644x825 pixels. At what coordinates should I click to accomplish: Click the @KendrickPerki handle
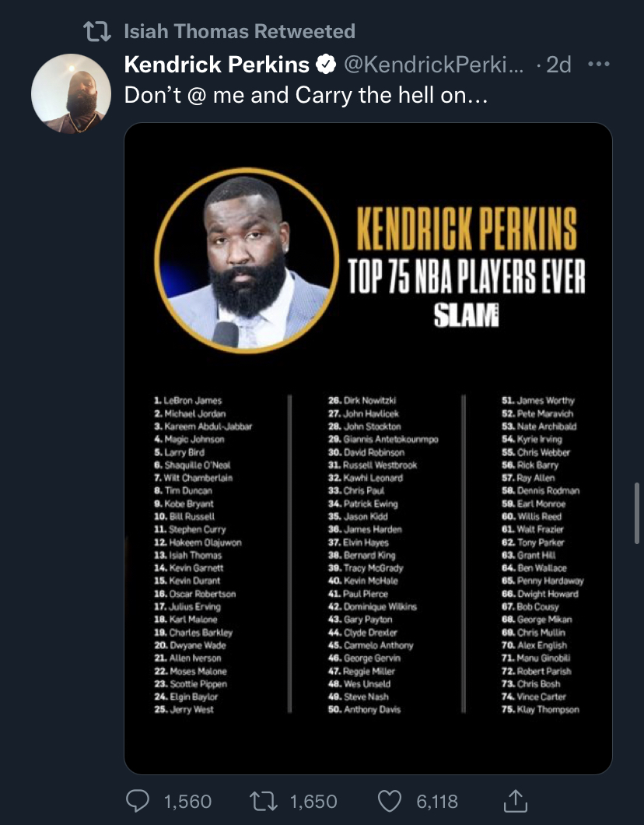(433, 65)
